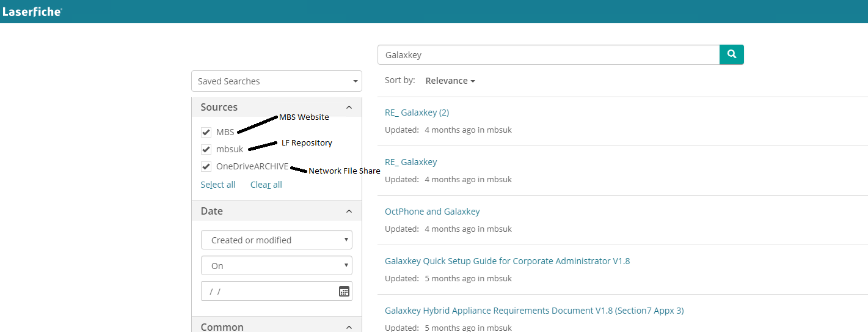Click the 'Sort by:' label
This screenshot has width=868, height=332.
pos(400,80)
